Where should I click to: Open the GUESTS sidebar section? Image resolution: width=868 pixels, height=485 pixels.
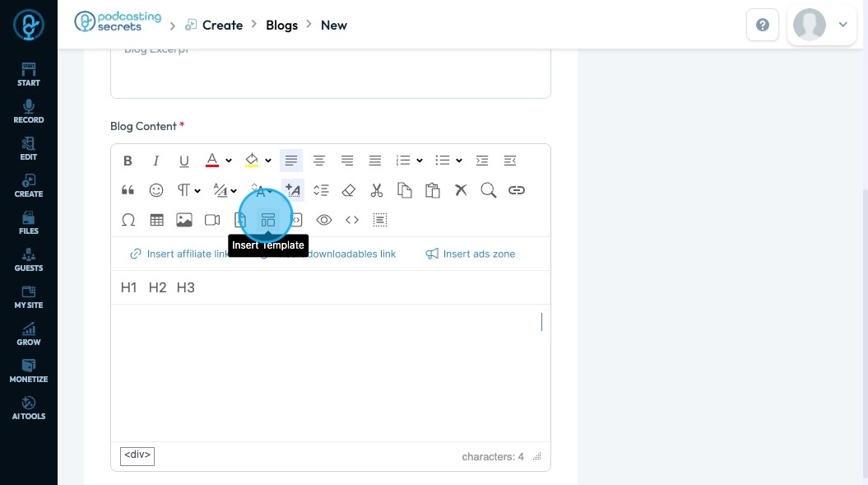coord(29,260)
